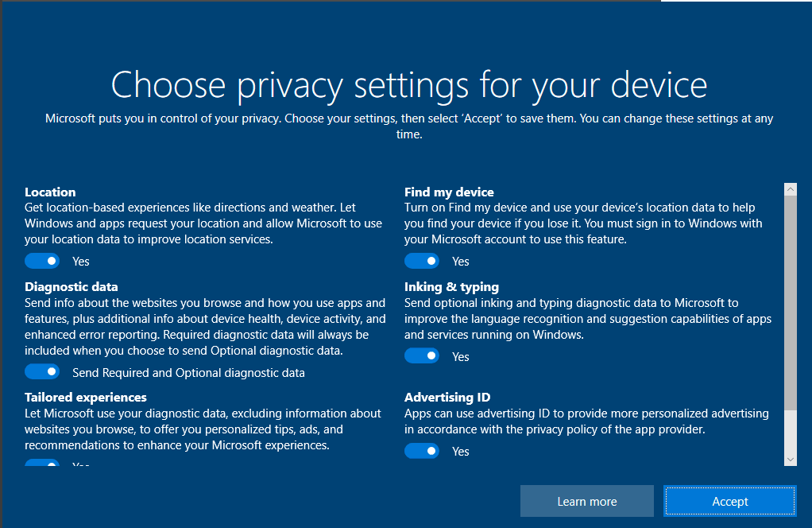Toggle the partially visible Tailored experiences switch
This screenshot has width=812, height=528.
click(42, 464)
